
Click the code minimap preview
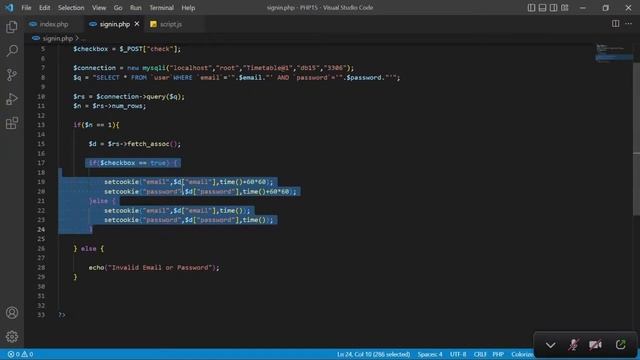(614, 53)
